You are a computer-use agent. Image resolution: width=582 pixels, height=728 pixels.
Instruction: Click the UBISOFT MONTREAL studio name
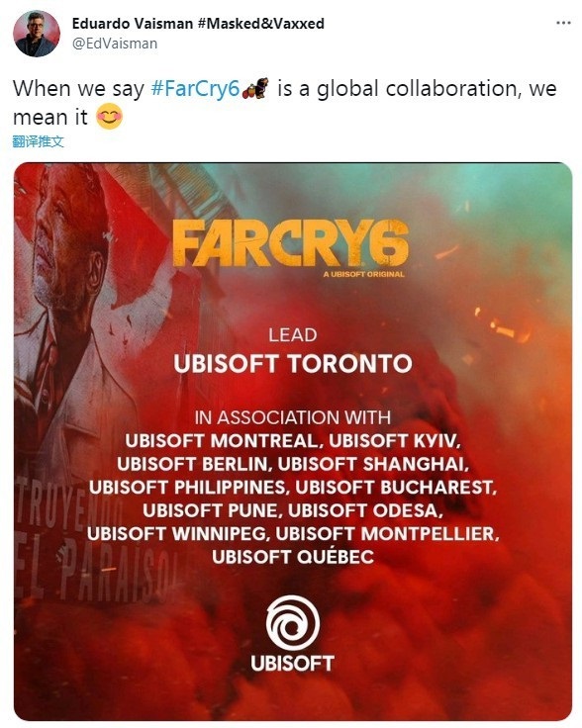(224, 440)
